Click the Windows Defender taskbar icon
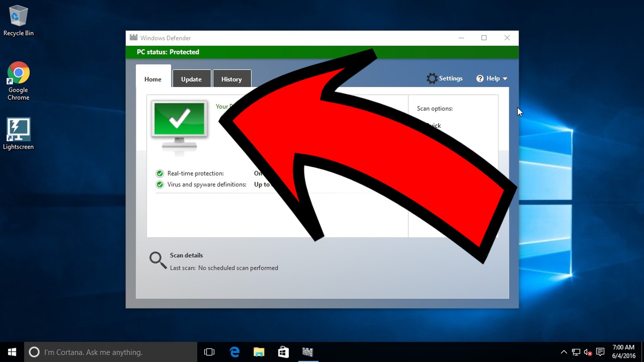Screen dimensions: 644x362 pos(308,352)
